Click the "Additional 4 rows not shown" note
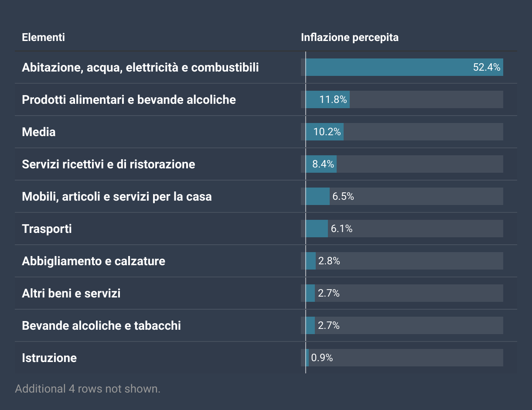The width and height of the screenshot is (532, 410). 88,389
